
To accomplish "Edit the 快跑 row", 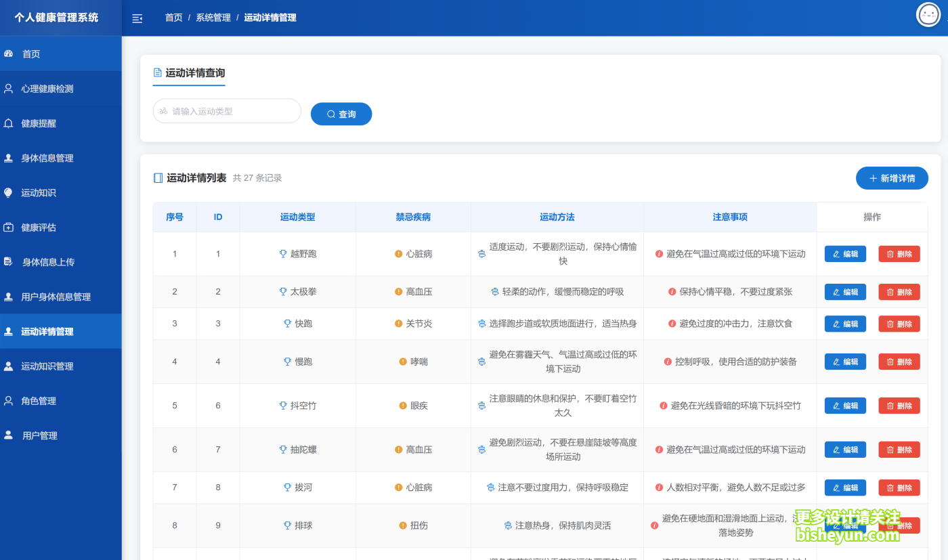I will click(845, 324).
